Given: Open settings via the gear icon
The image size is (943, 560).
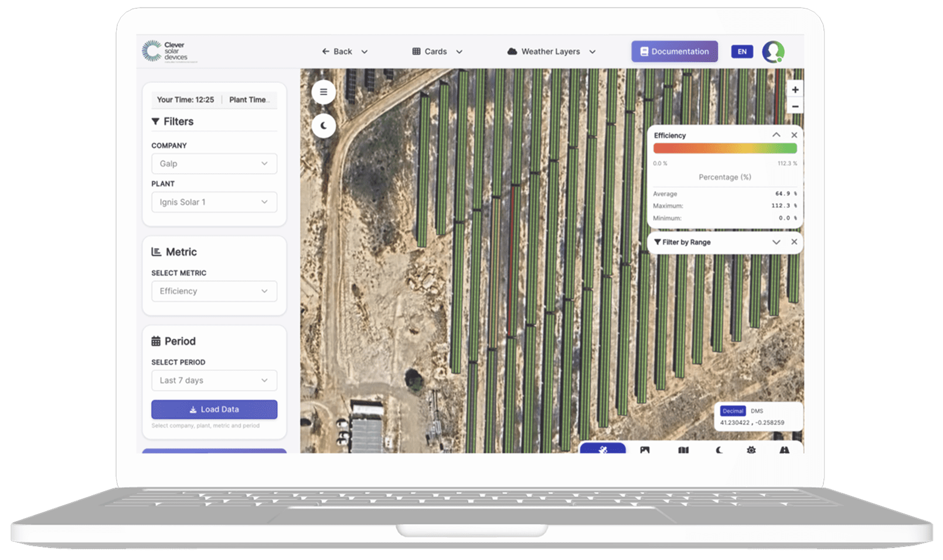Looking at the screenshot, I should 751,450.
